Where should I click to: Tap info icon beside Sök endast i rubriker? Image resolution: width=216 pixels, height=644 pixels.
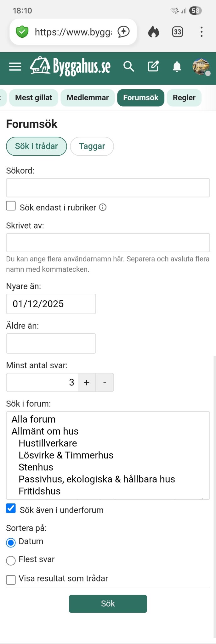click(x=103, y=207)
